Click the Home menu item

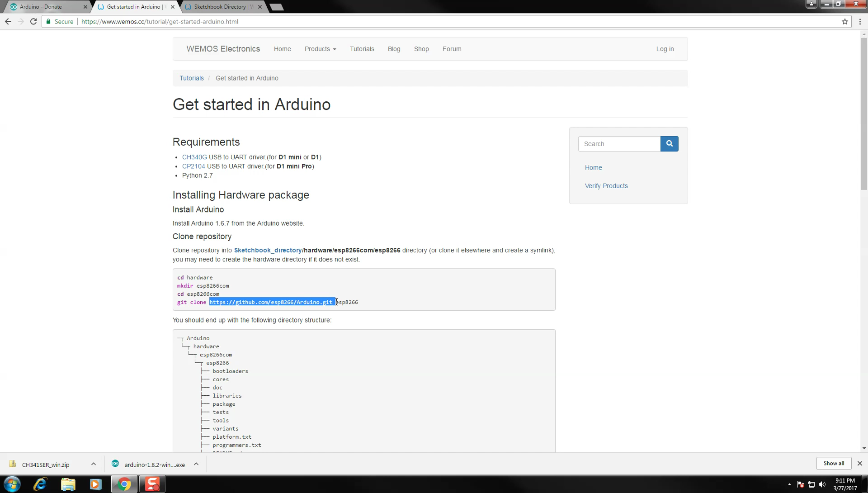tap(283, 49)
